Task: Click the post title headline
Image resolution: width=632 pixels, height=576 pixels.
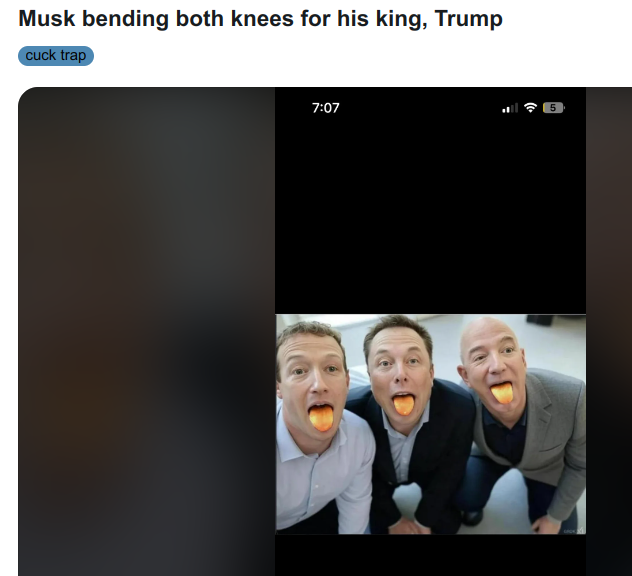Action: [x=260, y=19]
